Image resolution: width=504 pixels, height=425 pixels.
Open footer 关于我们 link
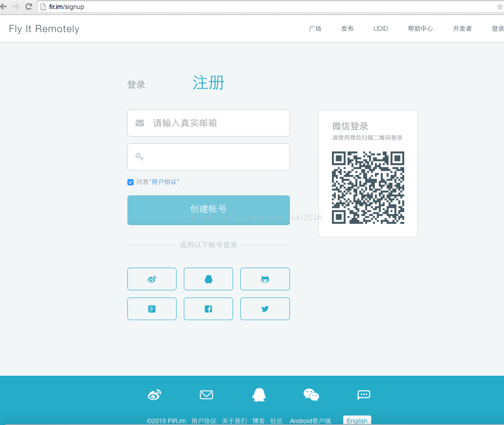pos(234,421)
